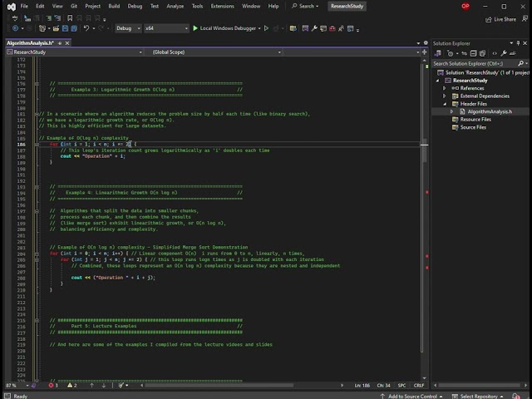The image size is (532, 399).
Task: Start without debugging using hollow play icon
Action: coord(266,28)
